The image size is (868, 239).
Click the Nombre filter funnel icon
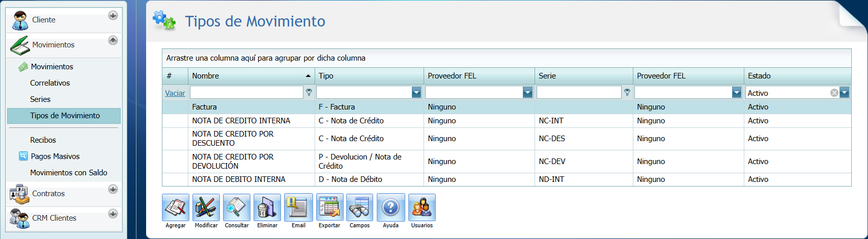pyautogui.click(x=309, y=92)
